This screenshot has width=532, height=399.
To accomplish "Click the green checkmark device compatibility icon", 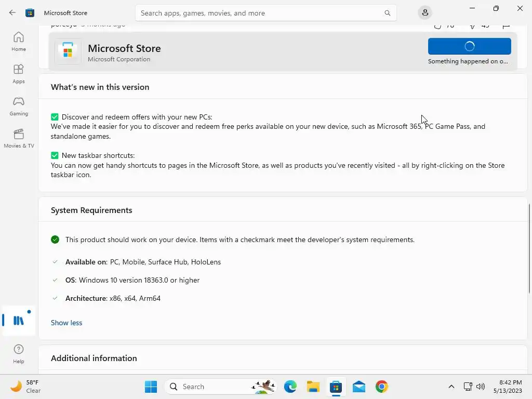I will tap(55, 240).
